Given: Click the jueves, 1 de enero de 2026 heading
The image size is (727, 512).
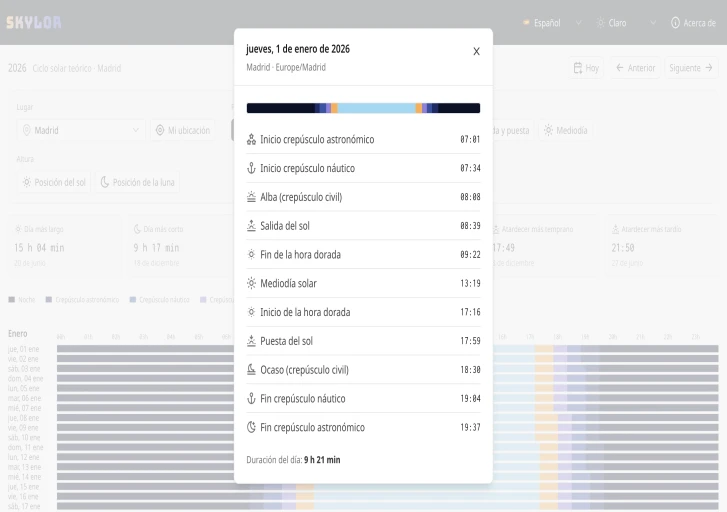Looking at the screenshot, I should pos(298,49).
